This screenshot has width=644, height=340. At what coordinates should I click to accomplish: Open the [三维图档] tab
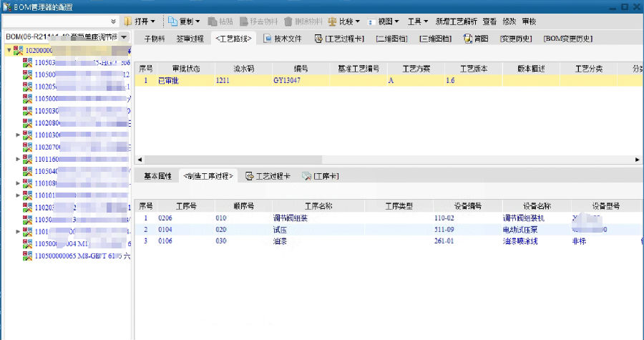pos(435,39)
